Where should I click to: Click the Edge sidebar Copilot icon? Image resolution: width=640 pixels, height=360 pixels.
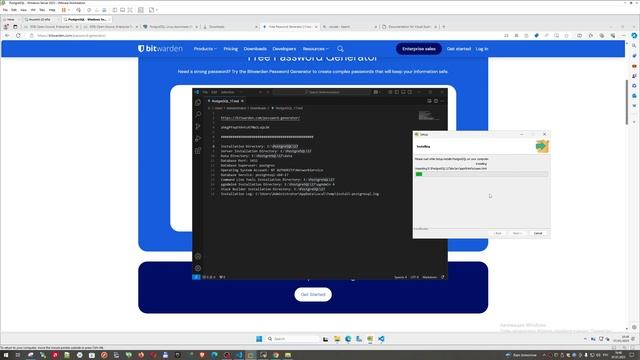(634, 36)
